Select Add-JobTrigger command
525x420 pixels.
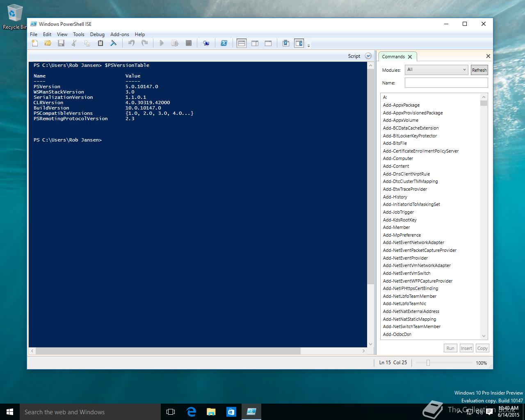398,212
